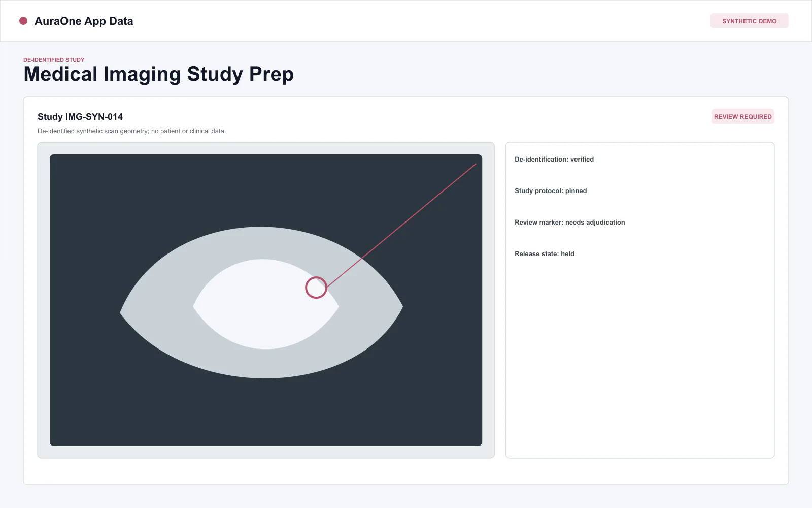
Task: Click the de-identified synthetic scan geometry description
Action: pos(131,131)
